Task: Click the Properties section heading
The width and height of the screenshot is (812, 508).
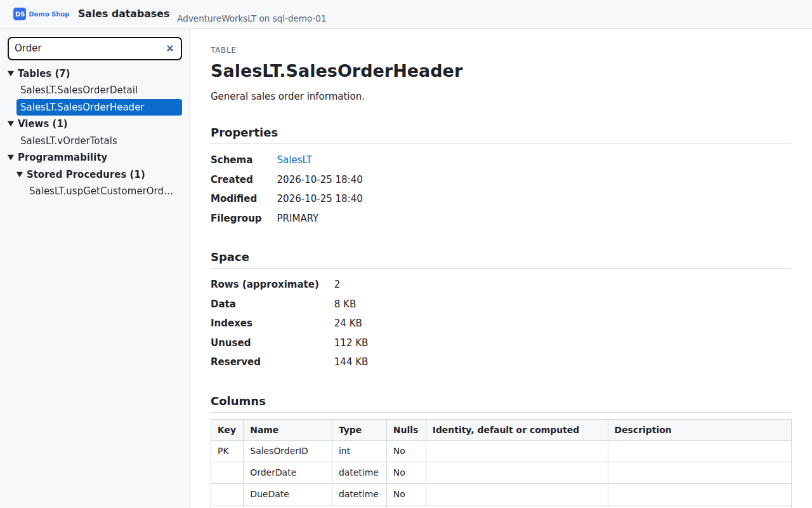Action: click(x=244, y=133)
